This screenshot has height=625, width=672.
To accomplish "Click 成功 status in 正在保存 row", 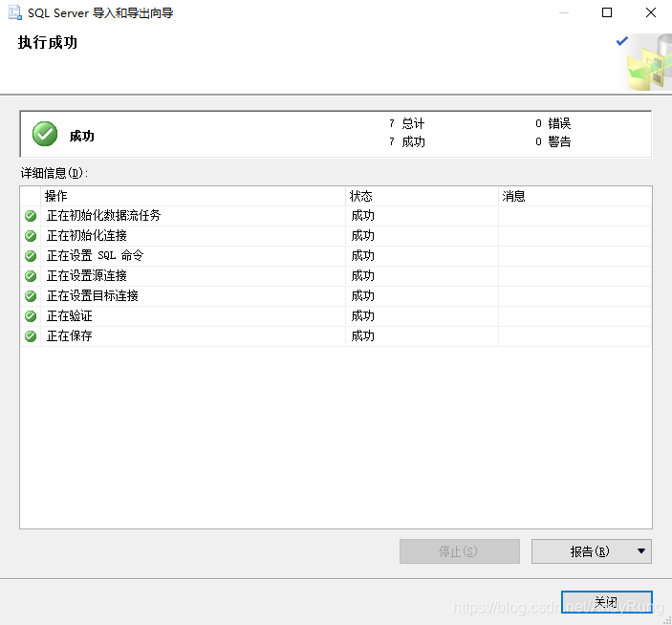I will pyautogui.click(x=362, y=335).
